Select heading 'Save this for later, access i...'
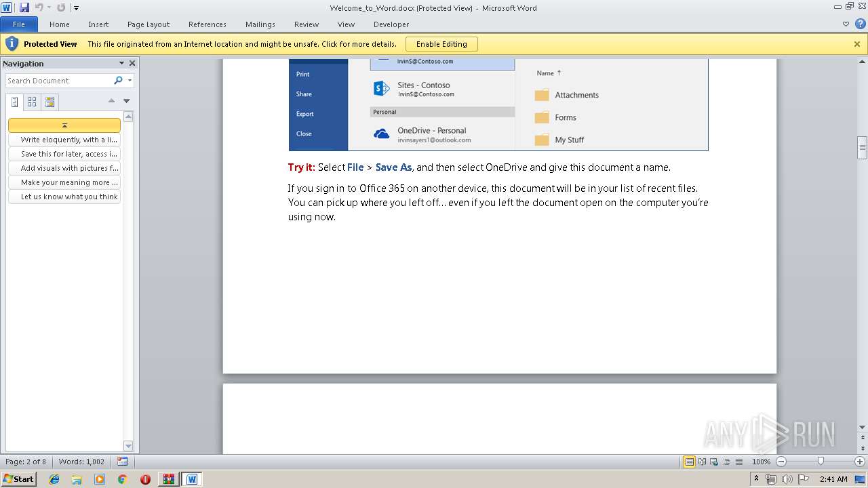 click(x=64, y=154)
